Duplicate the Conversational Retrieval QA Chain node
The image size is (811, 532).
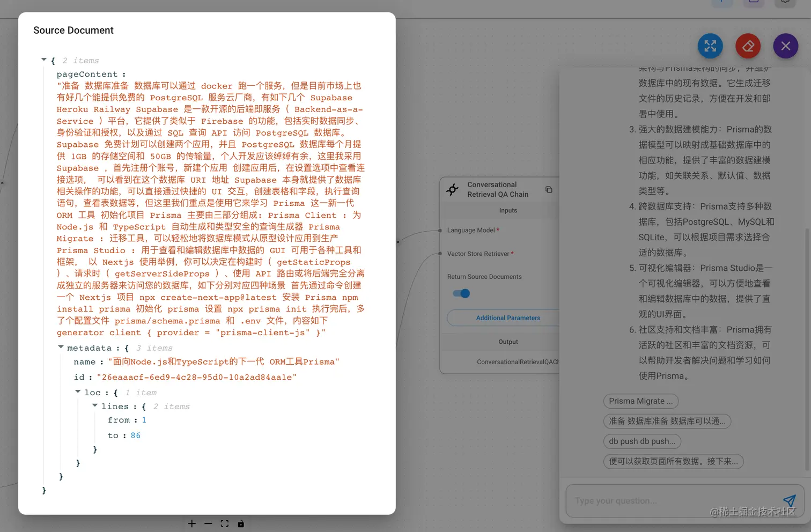point(548,189)
